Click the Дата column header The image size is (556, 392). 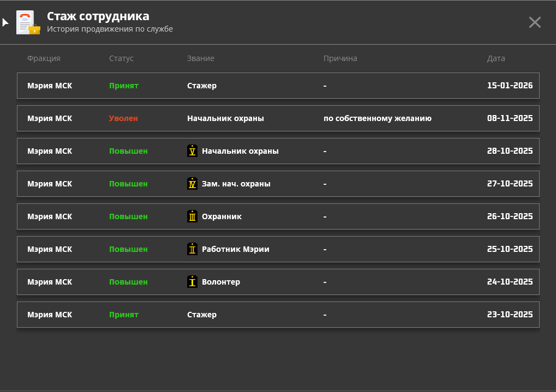click(496, 58)
